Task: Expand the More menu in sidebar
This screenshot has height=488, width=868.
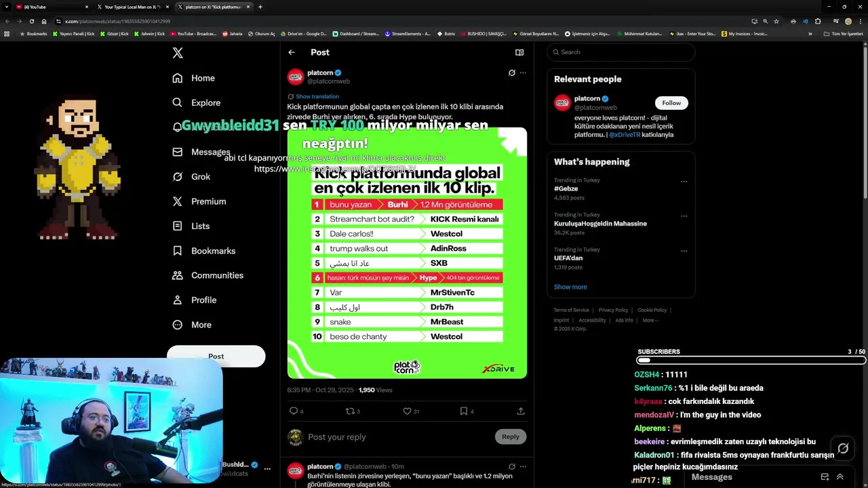Action: pyautogui.click(x=192, y=325)
